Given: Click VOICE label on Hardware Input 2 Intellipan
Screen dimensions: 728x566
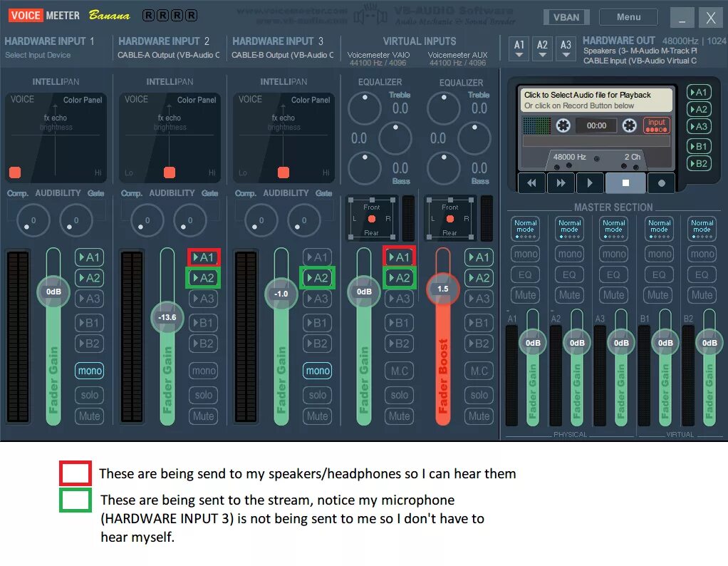Looking at the screenshot, I should tap(136, 100).
